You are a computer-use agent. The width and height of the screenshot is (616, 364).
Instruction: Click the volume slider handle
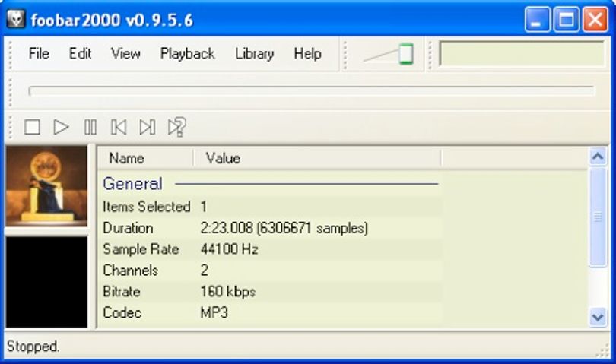click(406, 54)
